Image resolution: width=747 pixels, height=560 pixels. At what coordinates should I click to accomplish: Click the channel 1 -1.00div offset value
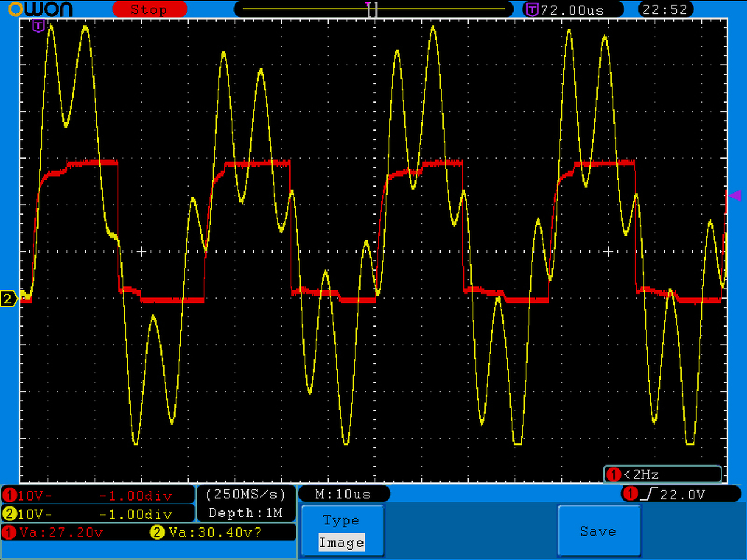click(x=135, y=496)
